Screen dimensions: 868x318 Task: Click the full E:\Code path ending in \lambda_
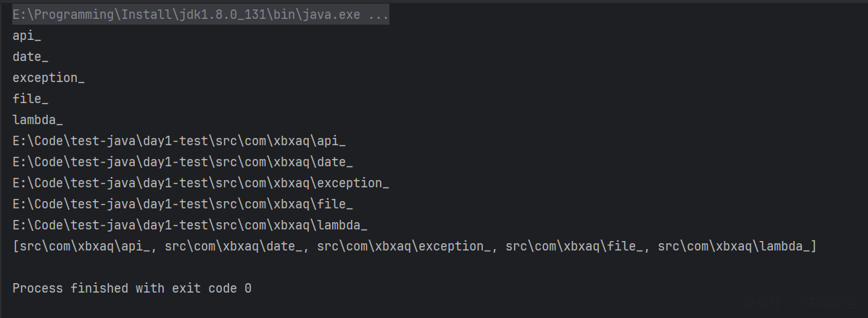click(190, 226)
